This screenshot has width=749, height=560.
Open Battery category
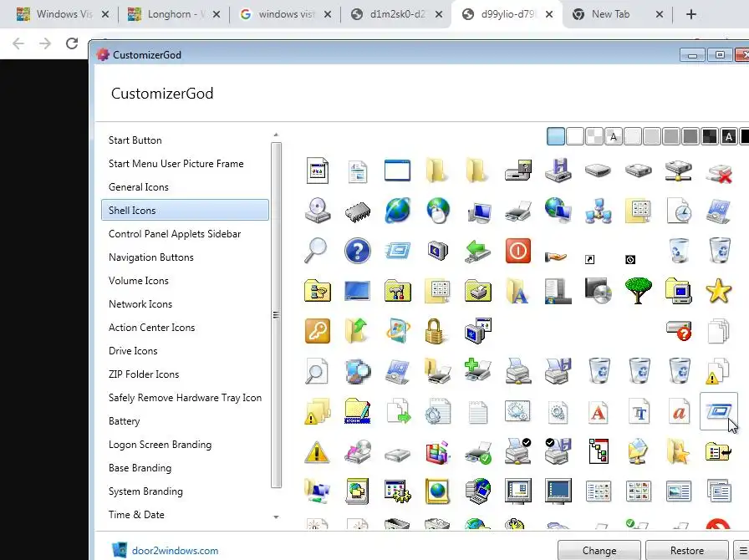[125, 421]
